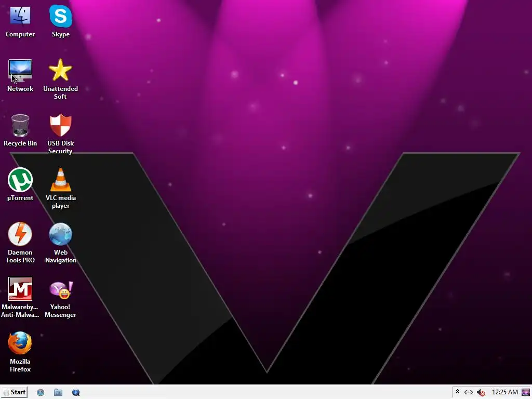532x399 pixels.
Task: Open the Start menu button
Action: 14,392
